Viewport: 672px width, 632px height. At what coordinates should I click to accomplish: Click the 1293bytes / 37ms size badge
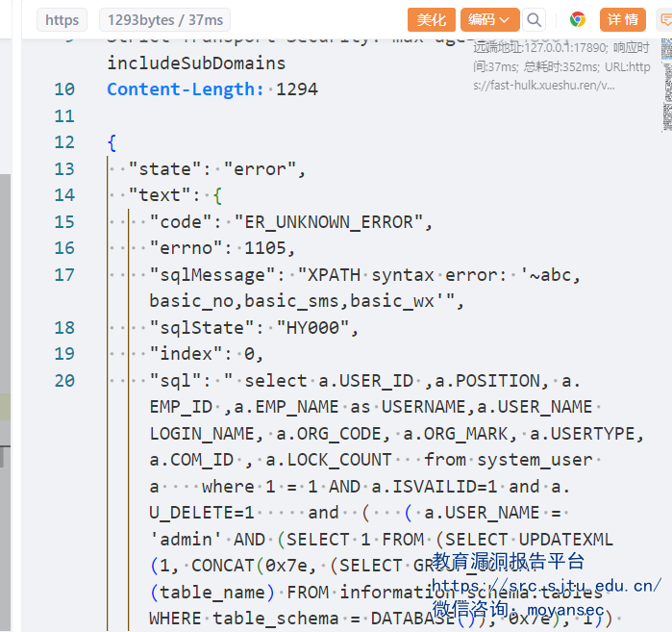point(165,20)
